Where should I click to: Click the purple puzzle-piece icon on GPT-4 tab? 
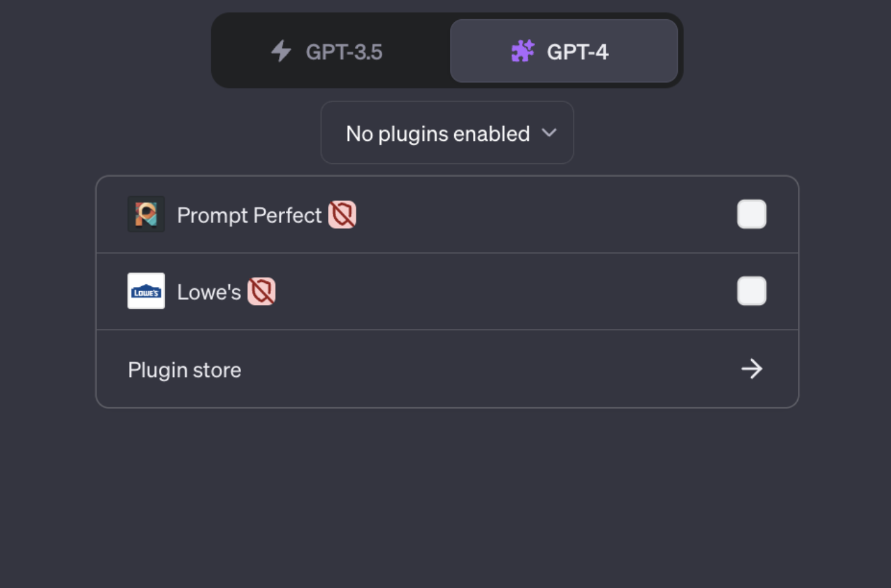(x=523, y=51)
